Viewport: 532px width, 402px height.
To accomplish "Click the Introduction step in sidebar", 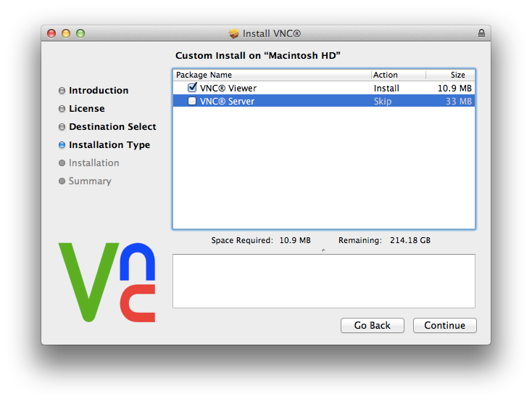I will [99, 91].
